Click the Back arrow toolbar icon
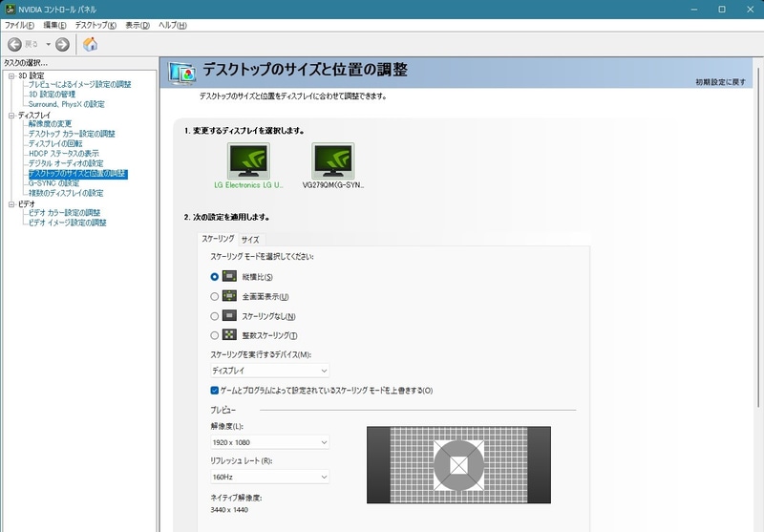The height and width of the screenshot is (532, 764). (14, 44)
